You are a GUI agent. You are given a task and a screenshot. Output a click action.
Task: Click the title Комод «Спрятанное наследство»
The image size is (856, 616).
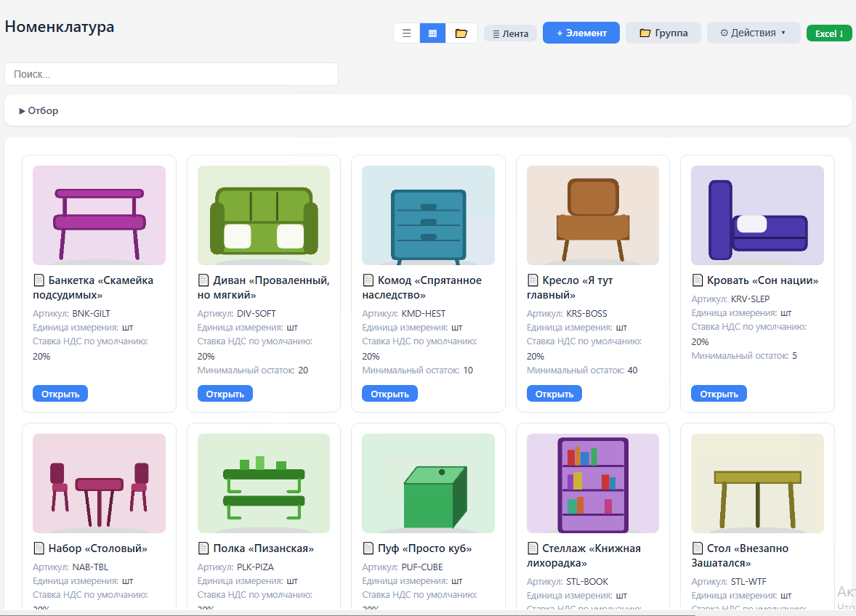coord(422,288)
